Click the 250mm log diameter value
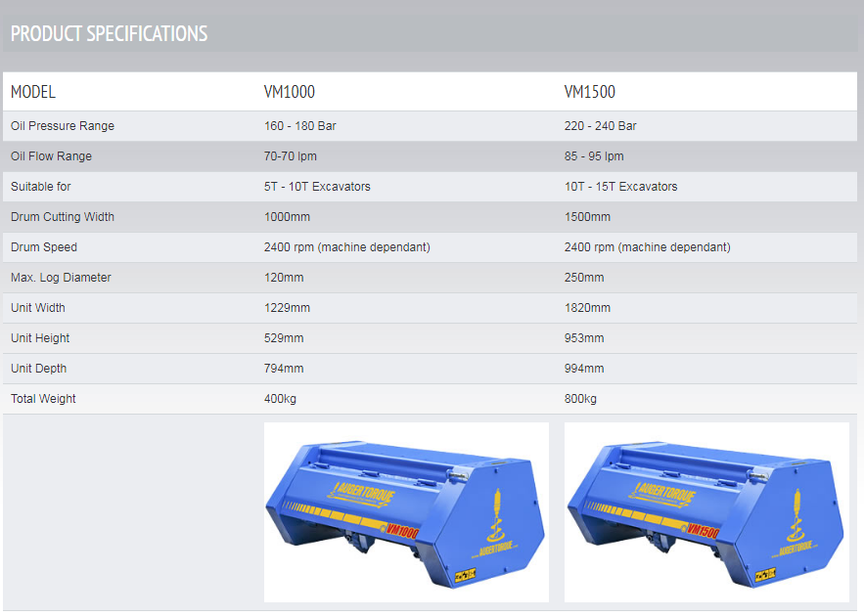864x616 pixels. (584, 278)
